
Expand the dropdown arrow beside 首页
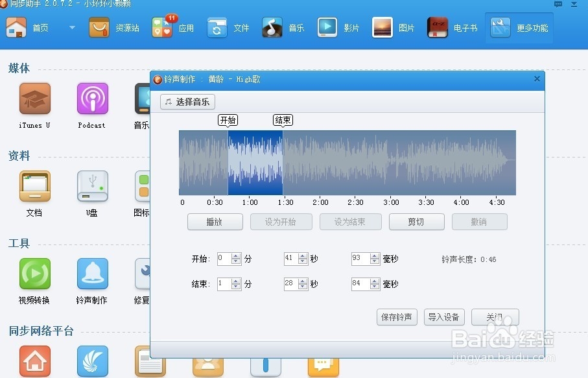tap(73, 27)
